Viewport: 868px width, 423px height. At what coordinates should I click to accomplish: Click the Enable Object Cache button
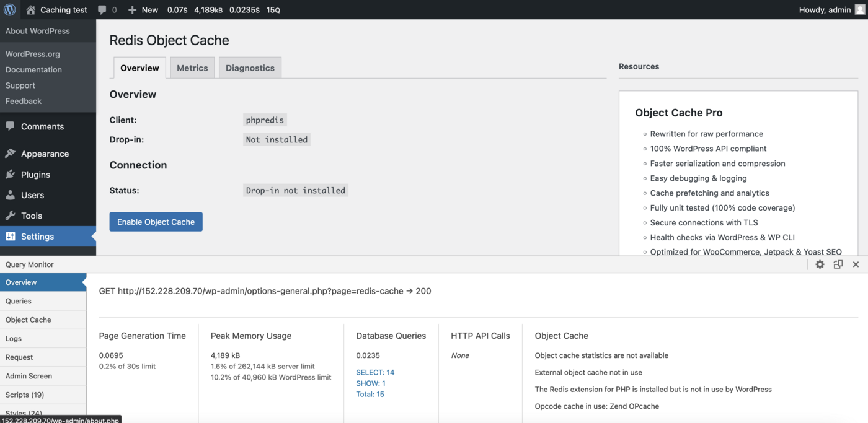(x=156, y=221)
